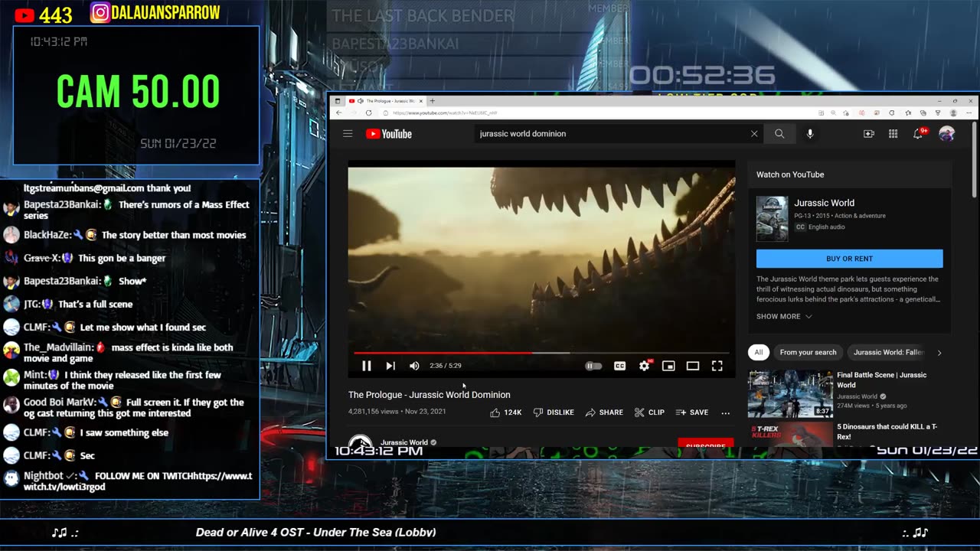Open the browser favorites star icon
The width and height of the screenshot is (980, 551).
[908, 112]
